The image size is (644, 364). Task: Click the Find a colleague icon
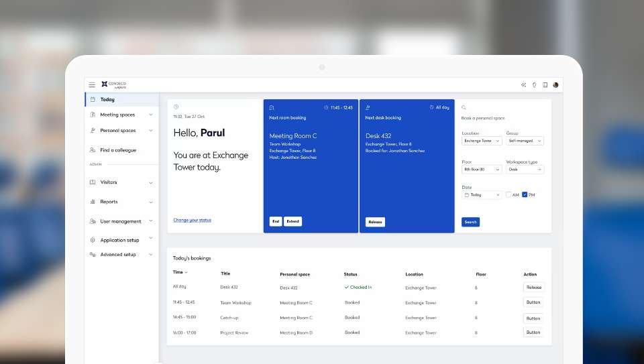click(x=93, y=150)
